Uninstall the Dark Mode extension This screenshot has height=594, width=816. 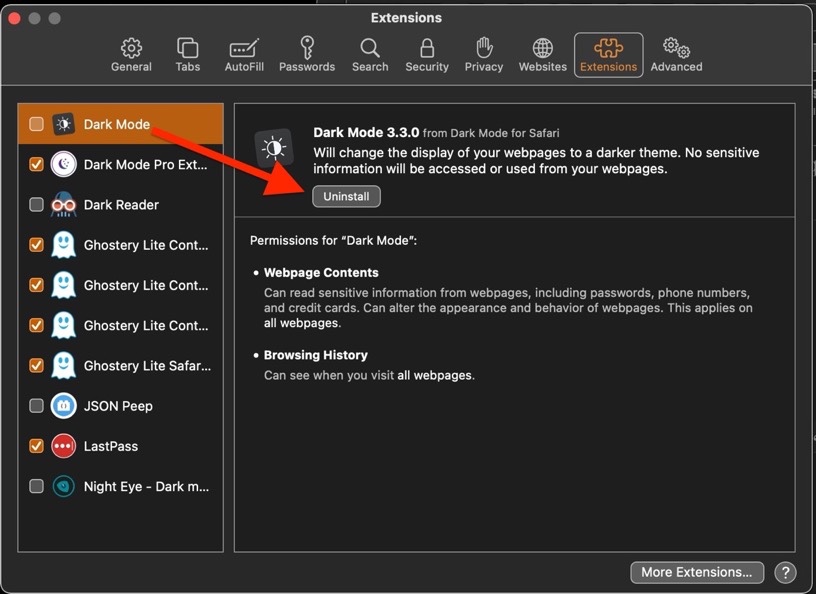coord(346,196)
